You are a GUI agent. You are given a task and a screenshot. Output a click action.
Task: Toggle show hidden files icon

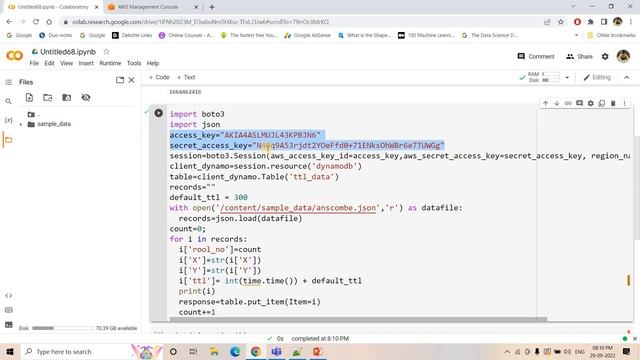pos(86,98)
